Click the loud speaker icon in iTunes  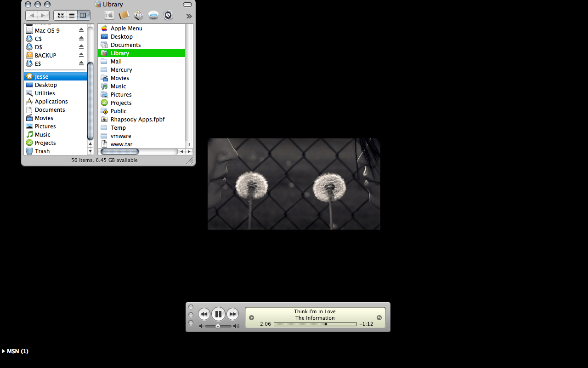236,326
